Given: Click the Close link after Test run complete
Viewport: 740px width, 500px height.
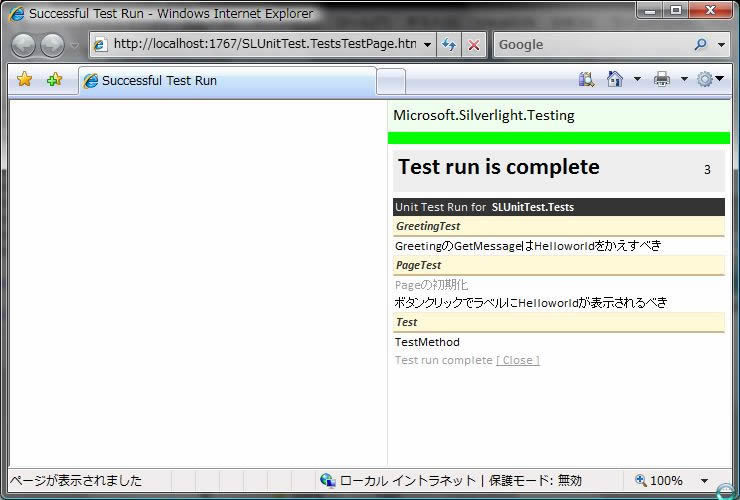Looking at the screenshot, I should [x=518, y=360].
